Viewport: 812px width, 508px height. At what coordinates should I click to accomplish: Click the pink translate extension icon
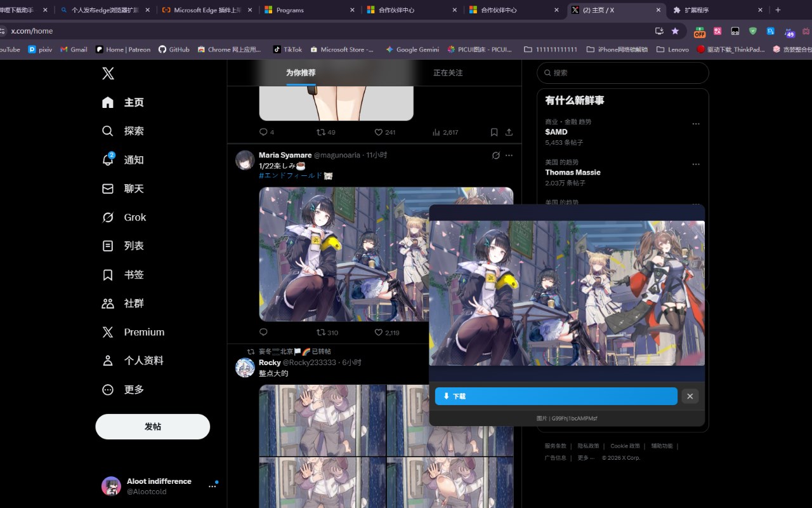(x=717, y=30)
